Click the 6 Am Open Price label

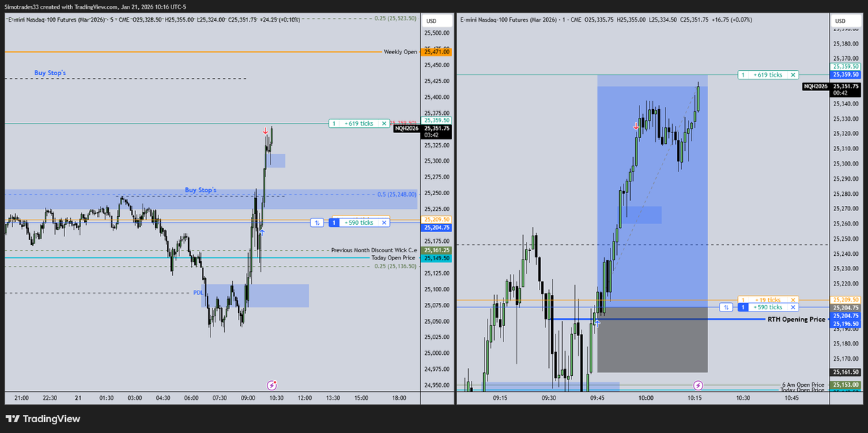coord(803,385)
